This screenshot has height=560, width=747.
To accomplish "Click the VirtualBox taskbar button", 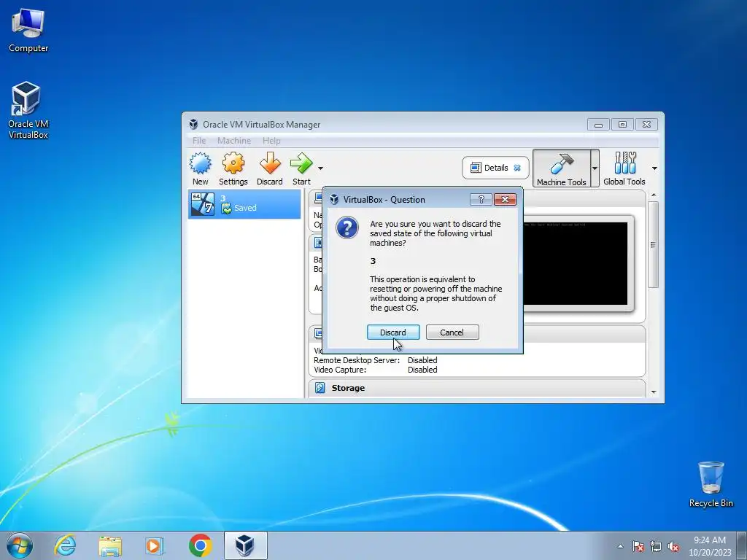I will pyautogui.click(x=245, y=545).
